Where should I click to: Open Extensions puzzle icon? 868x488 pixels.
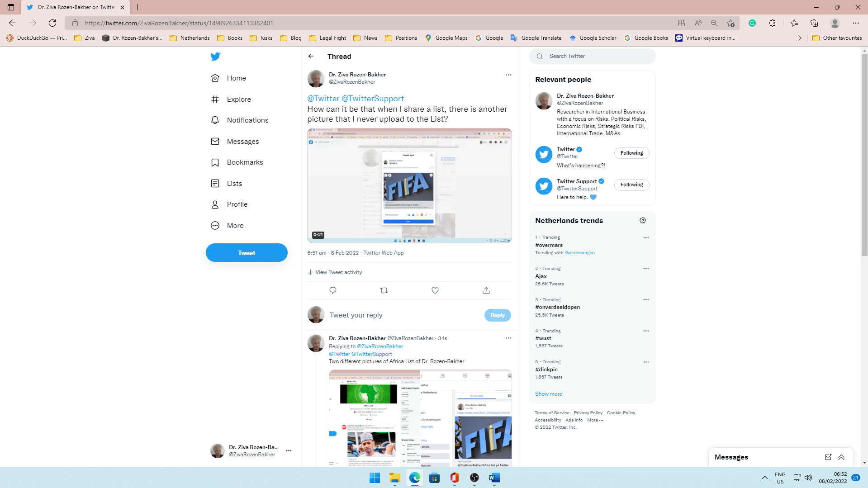(x=772, y=23)
